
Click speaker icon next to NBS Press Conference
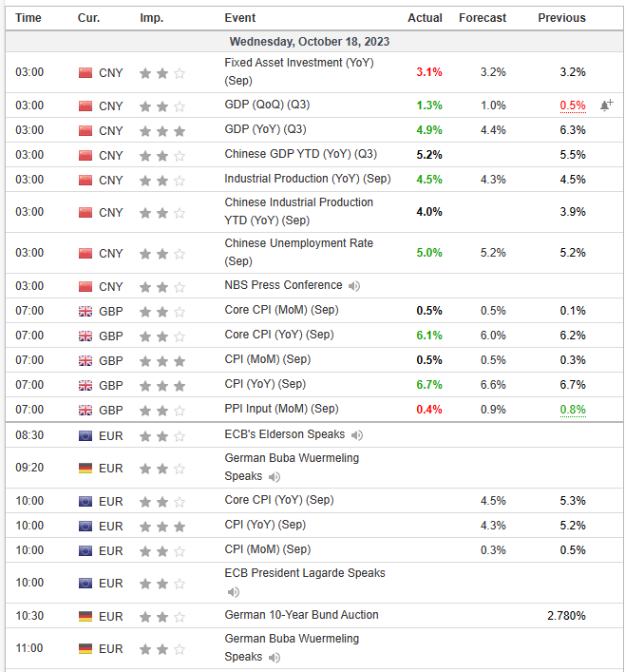(x=354, y=286)
